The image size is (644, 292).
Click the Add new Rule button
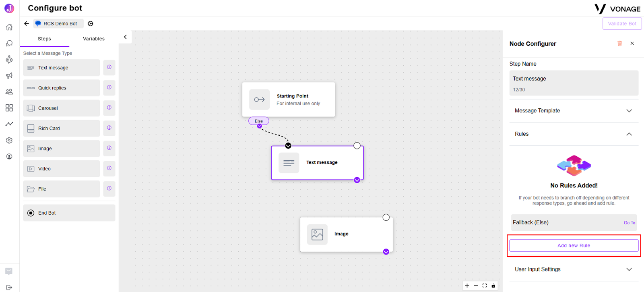(574, 246)
